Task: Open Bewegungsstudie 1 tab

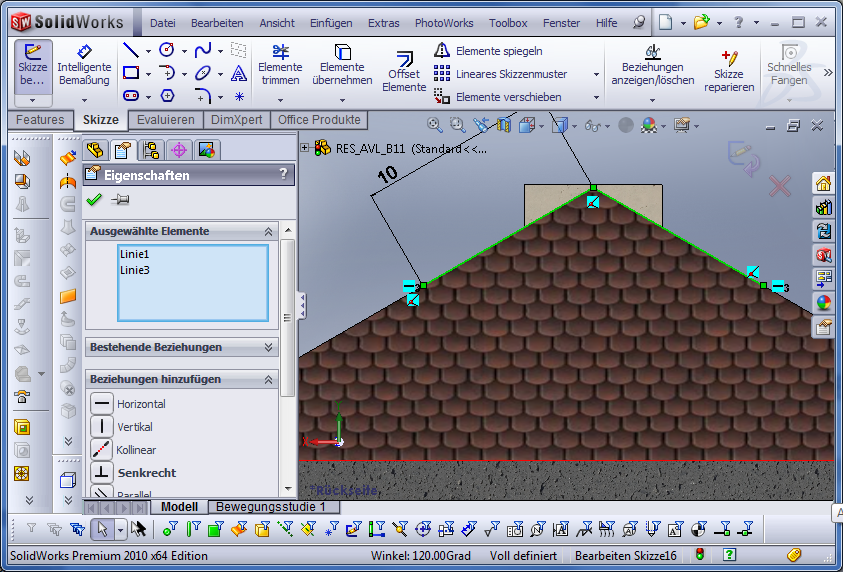Action: point(272,507)
